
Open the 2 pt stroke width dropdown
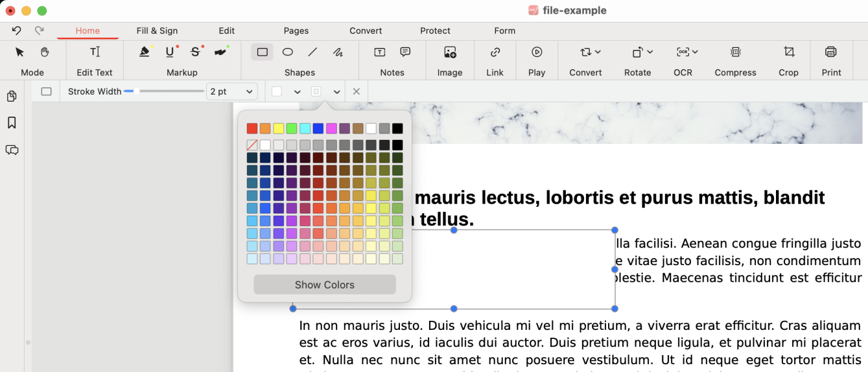pyautogui.click(x=231, y=91)
